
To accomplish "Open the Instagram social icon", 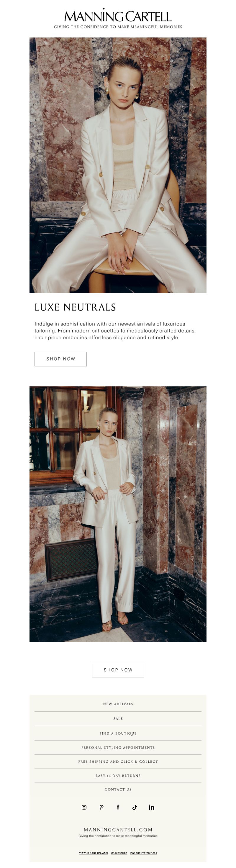I will pos(84,807).
